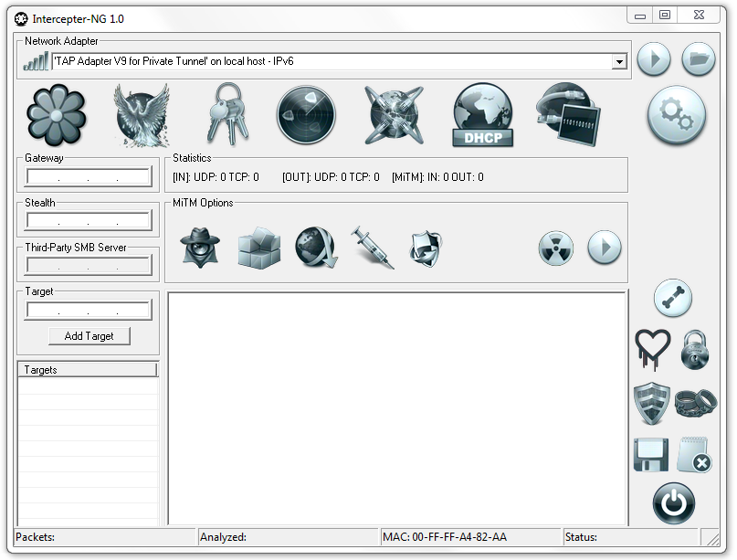Click the floppy disk save icon

click(x=650, y=454)
